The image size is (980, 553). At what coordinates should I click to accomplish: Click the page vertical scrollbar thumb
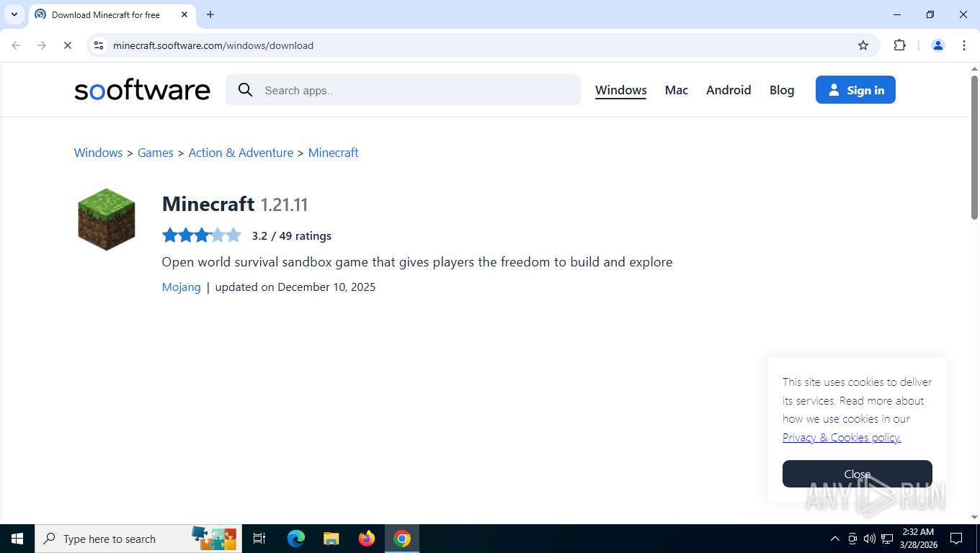point(974,148)
